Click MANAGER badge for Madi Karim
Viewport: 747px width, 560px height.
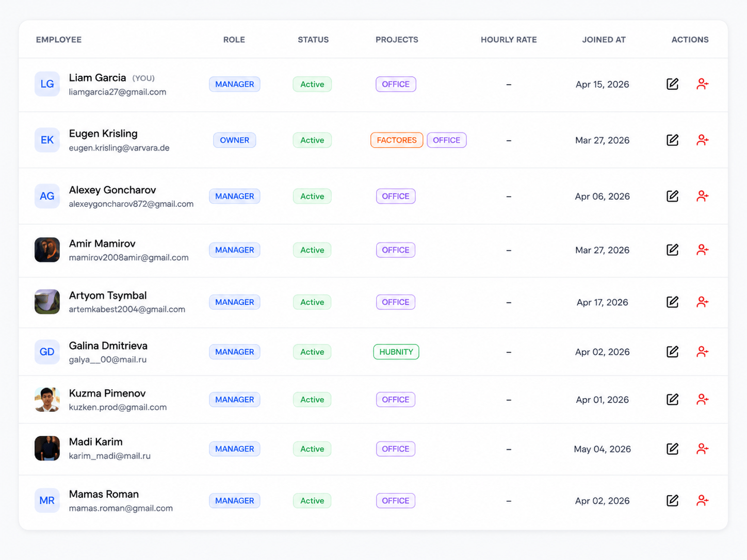tap(235, 449)
